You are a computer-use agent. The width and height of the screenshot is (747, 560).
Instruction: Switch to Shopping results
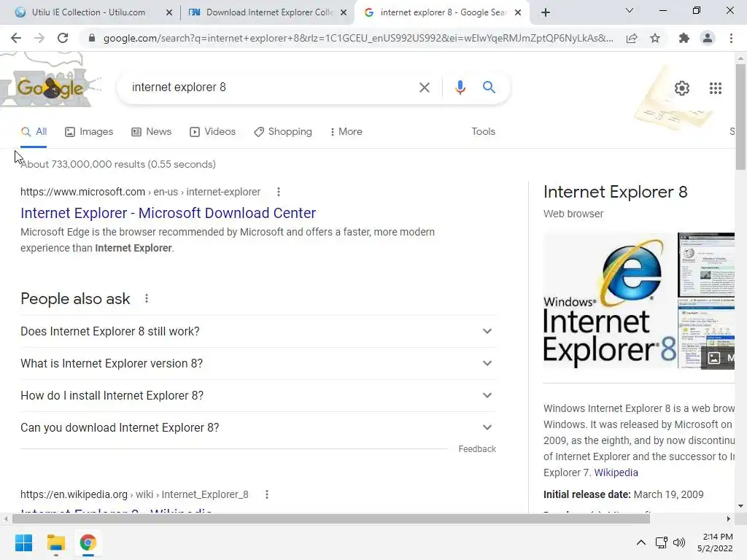tap(283, 132)
